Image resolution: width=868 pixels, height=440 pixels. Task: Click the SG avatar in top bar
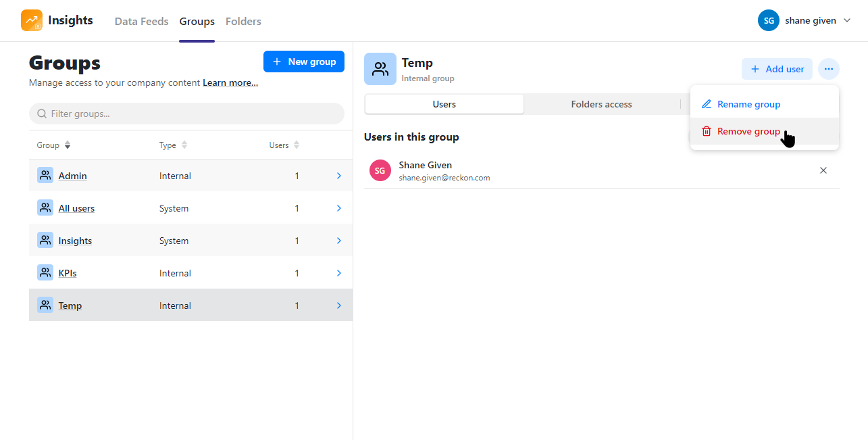(x=768, y=20)
